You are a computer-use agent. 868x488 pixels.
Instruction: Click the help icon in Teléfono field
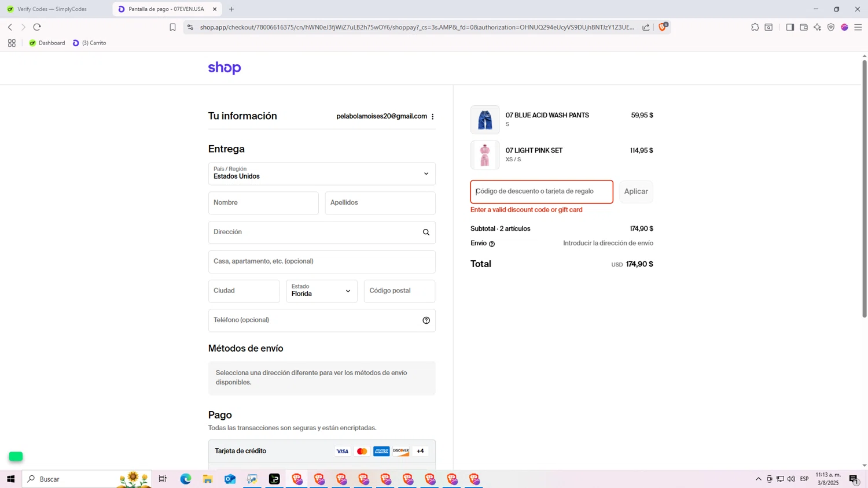point(426,320)
